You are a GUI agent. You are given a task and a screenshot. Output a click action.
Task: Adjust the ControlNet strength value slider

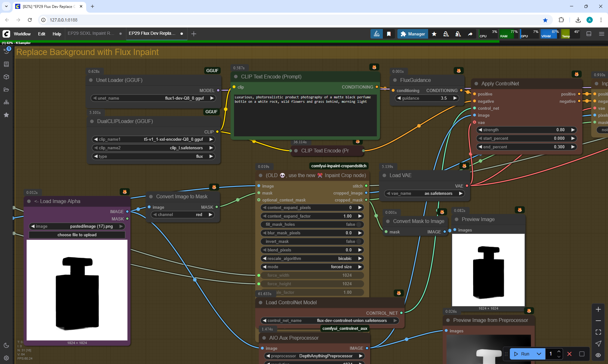tap(526, 130)
